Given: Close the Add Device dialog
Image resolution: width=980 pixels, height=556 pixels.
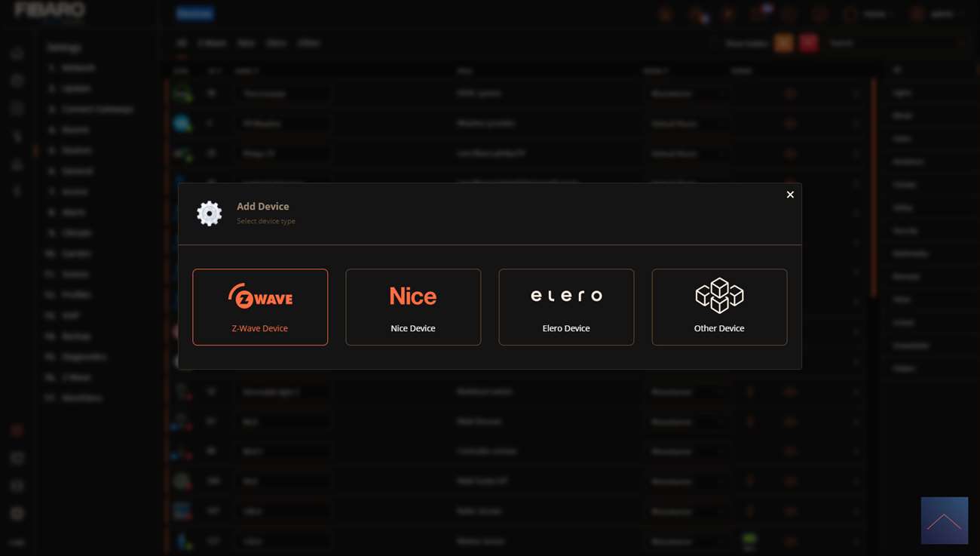Looking at the screenshot, I should (x=790, y=195).
